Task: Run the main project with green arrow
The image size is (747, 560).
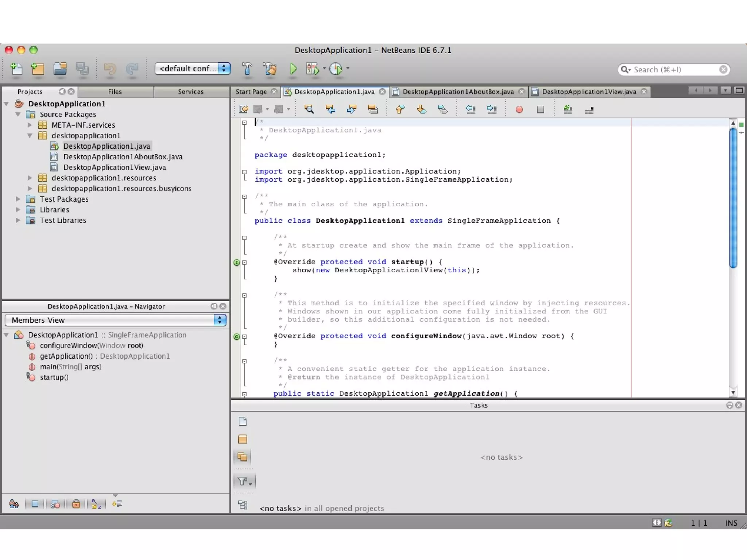Action: [293, 69]
